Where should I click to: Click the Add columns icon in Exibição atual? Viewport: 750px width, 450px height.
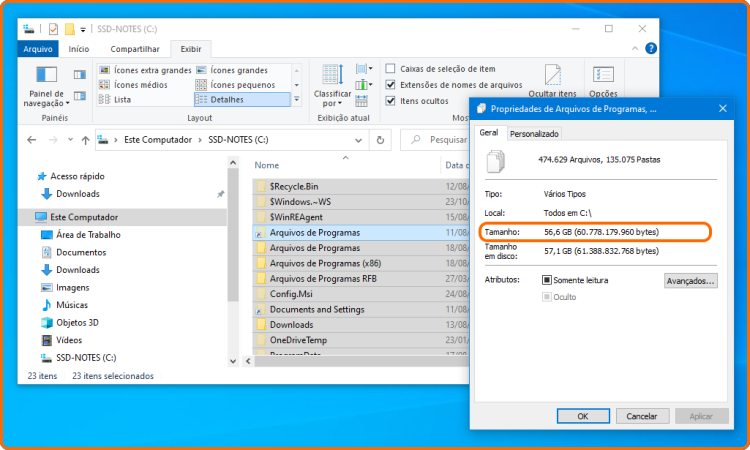point(364,85)
